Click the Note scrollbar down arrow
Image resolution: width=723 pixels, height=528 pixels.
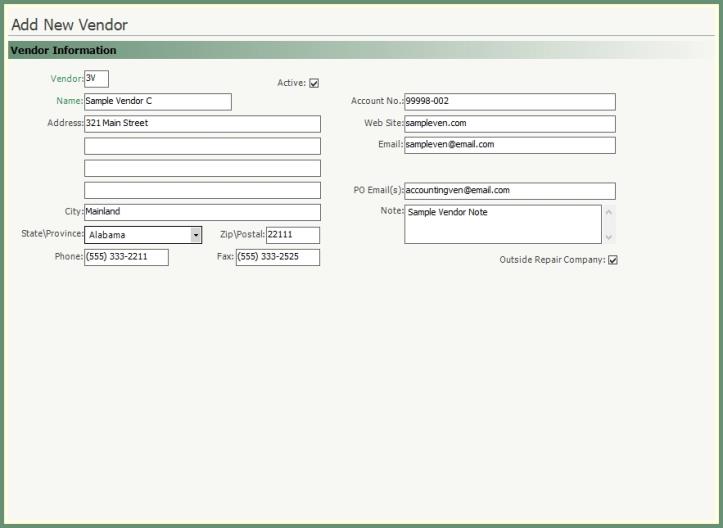pos(609,237)
